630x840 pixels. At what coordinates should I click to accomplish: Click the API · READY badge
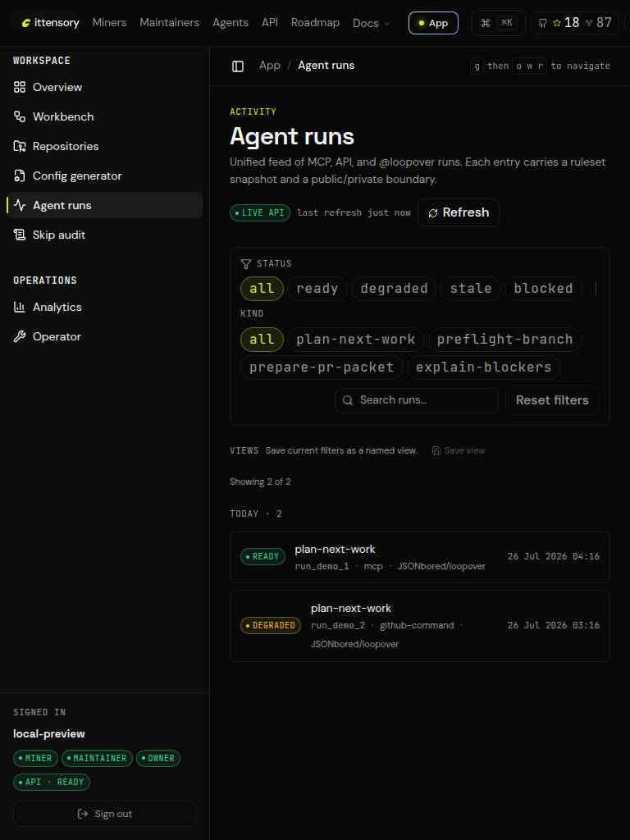(x=52, y=782)
